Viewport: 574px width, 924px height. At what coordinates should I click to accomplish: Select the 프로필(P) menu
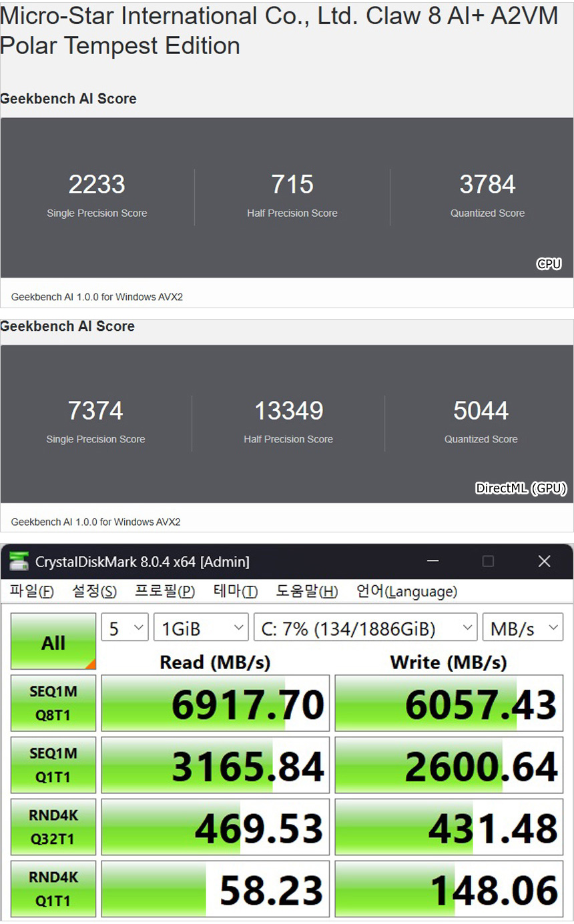click(165, 592)
